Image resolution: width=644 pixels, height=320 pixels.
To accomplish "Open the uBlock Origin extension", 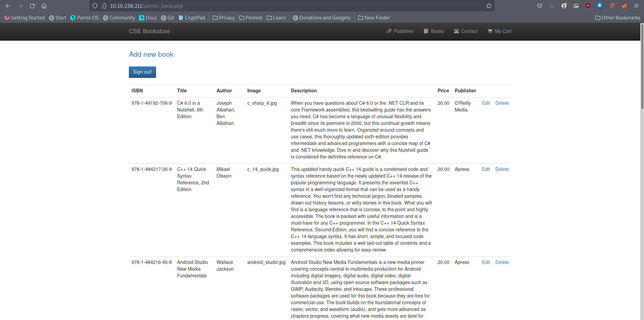I will pyautogui.click(x=588, y=6).
